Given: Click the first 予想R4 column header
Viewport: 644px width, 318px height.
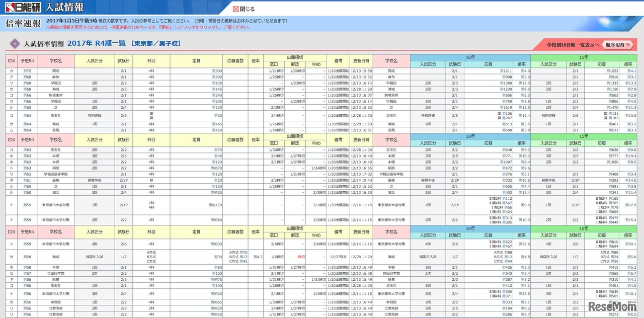Looking at the screenshot, I should tap(28, 61).
